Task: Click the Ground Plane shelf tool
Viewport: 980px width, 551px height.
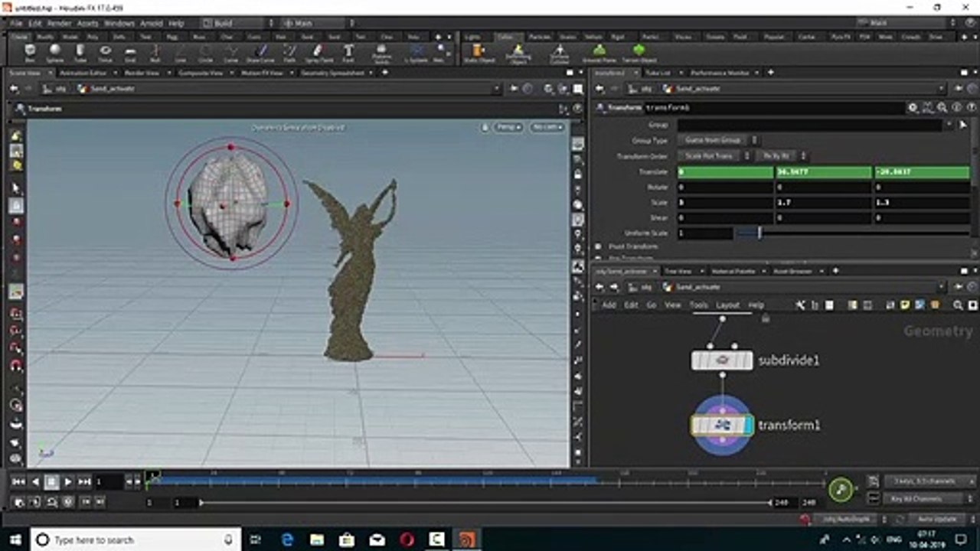Action: click(599, 53)
